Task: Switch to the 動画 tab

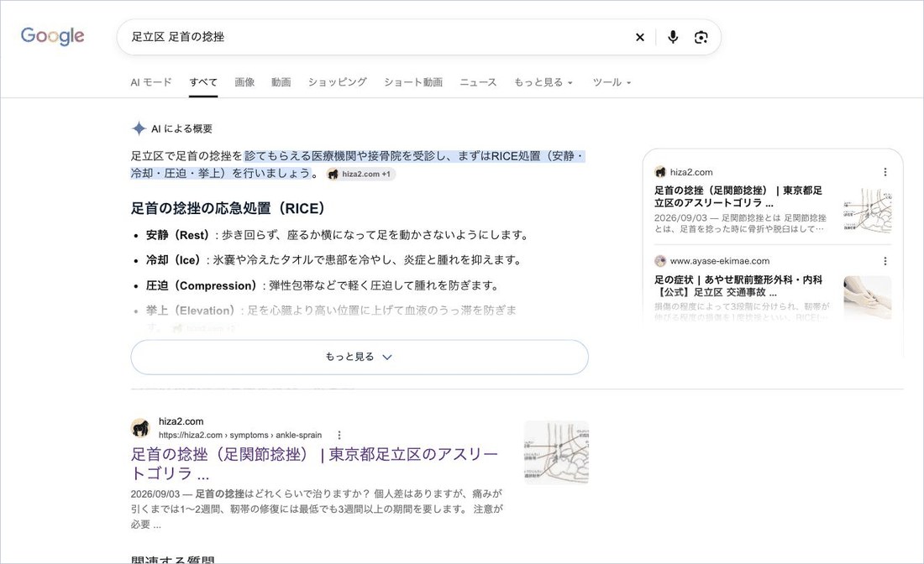Action: pos(281,82)
